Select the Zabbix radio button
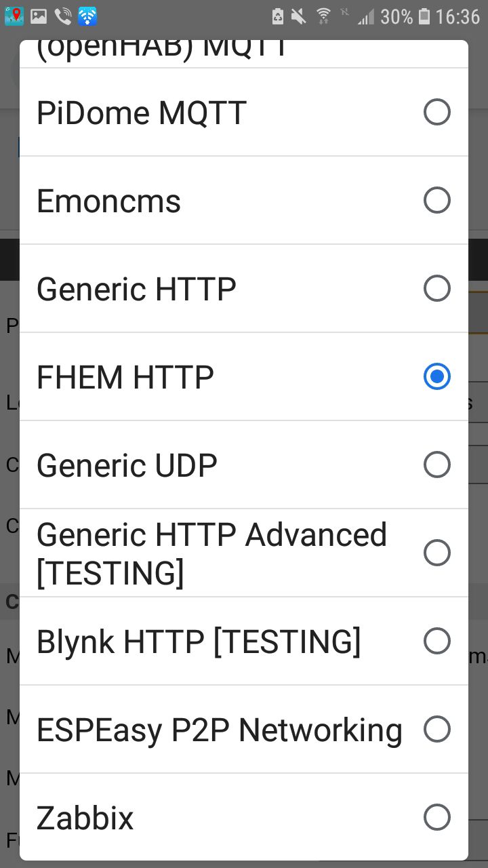 pos(436,817)
